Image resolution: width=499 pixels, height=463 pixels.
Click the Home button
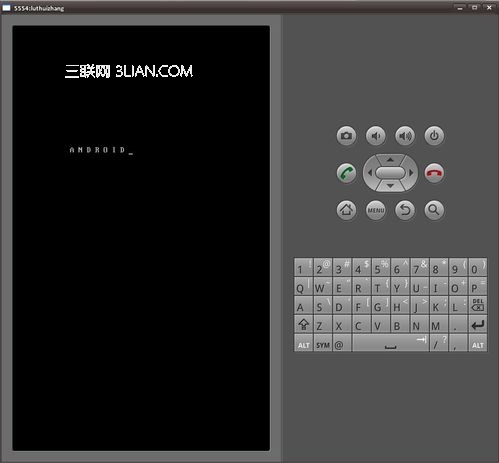346,210
